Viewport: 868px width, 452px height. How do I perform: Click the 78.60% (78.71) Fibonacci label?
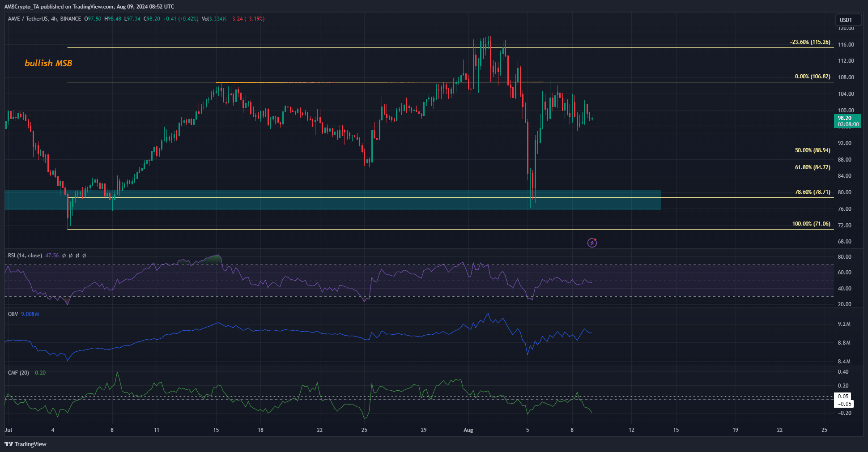(813, 192)
